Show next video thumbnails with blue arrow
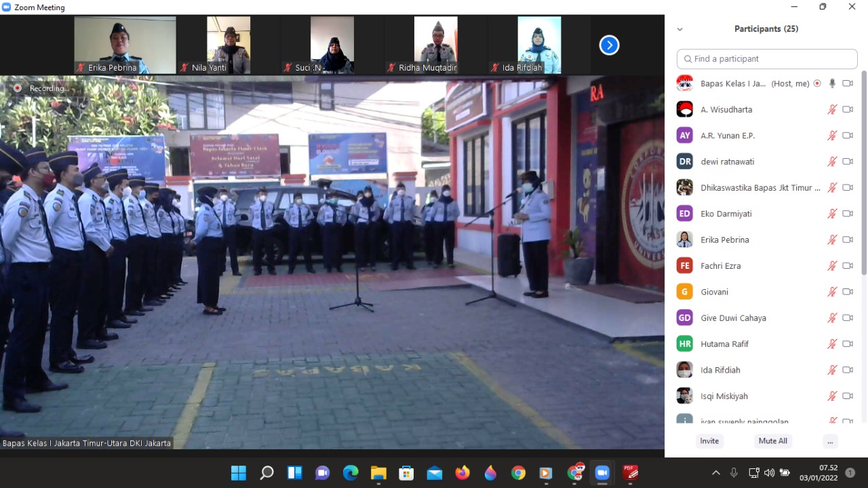This screenshot has width=868, height=488. coord(609,45)
